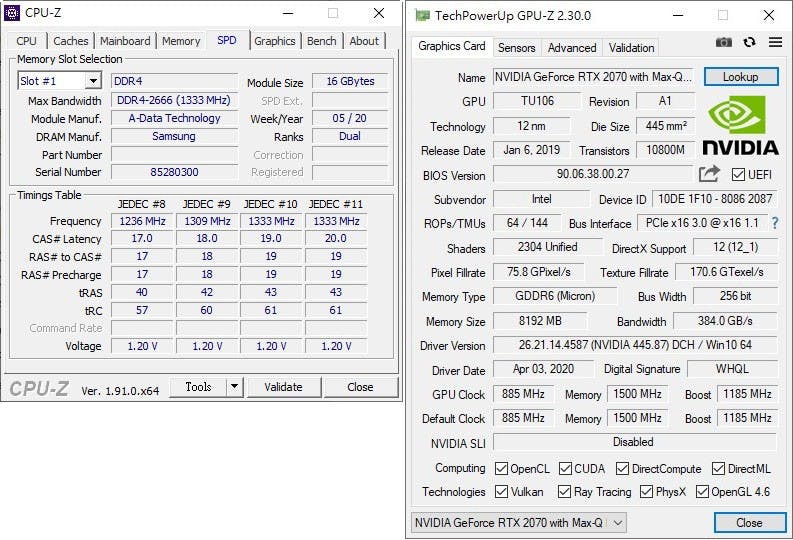Click the Validate button
The image size is (793, 540).
point(283,387)
